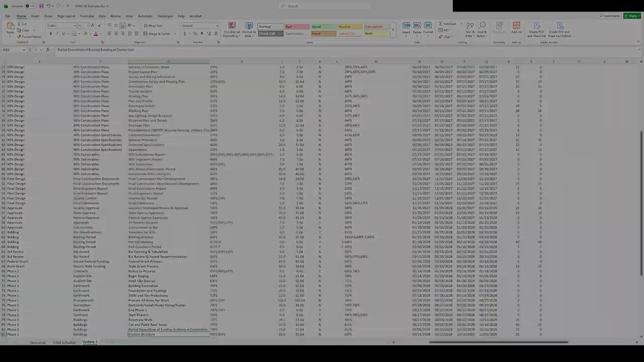Copy the selected cell
Viewport: 644px width, 362px height.
point(24,30)
